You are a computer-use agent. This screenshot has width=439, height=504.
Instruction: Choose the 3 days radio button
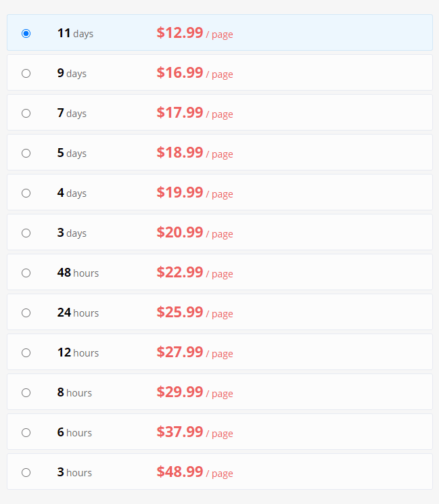(26, 233)
